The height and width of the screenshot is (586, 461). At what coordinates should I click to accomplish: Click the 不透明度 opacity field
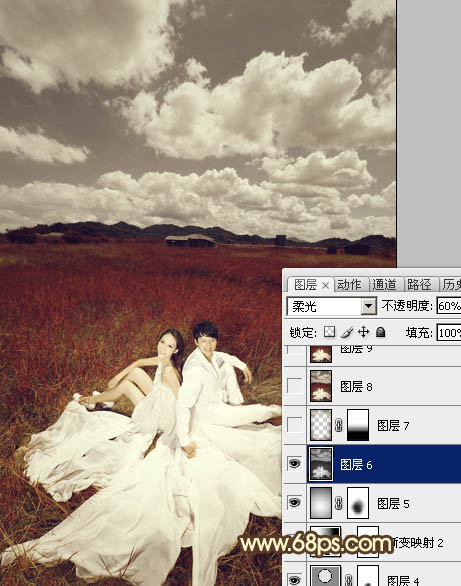coord(449,306)
